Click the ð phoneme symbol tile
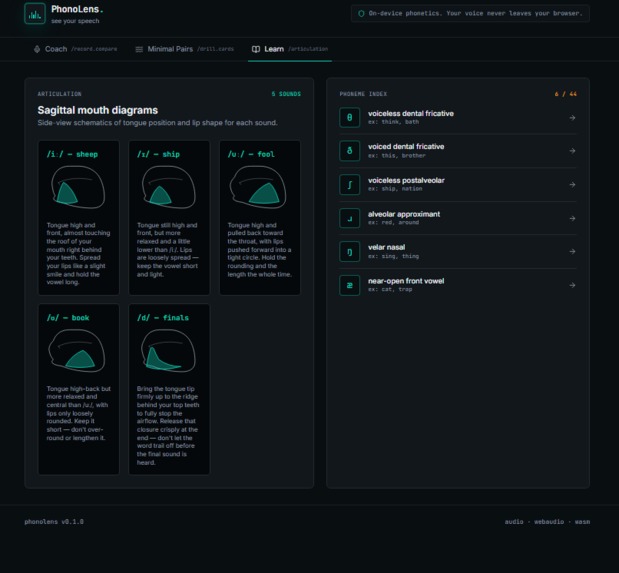The image size is (619, 573). tap(349, 151)
